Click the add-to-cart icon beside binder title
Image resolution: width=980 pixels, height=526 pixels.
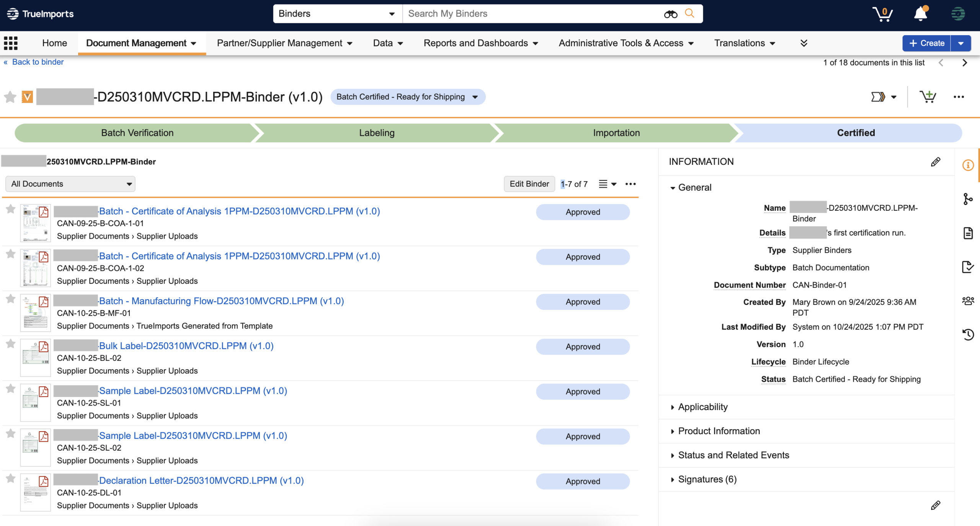928,97
